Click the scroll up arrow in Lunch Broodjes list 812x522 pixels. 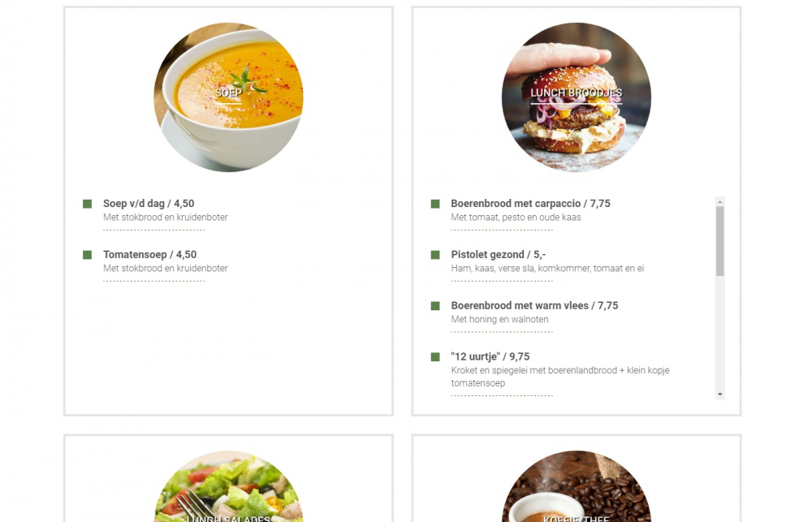click(x=719, y=201)
